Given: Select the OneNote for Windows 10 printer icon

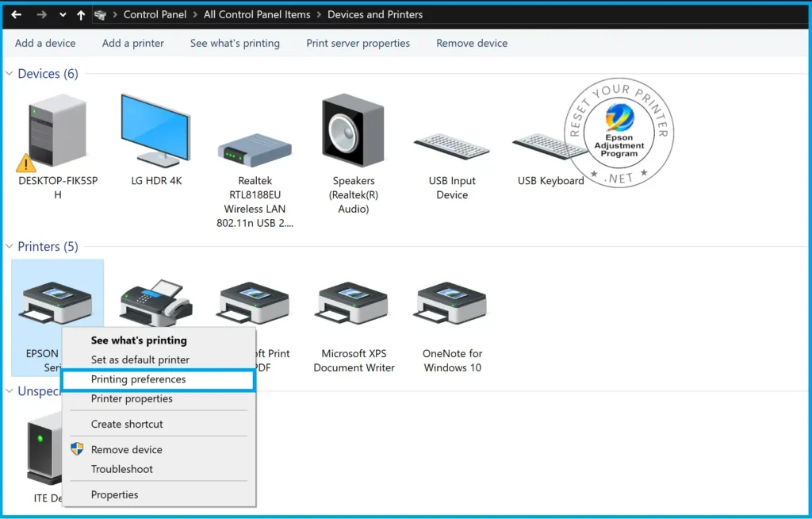Looking at the screenshot, I should 451,303.
